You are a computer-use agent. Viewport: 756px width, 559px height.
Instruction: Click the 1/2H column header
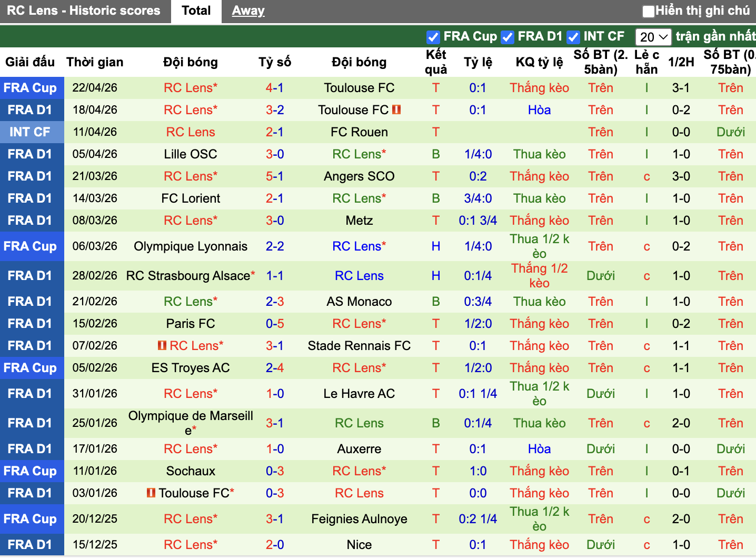point(681,62)
